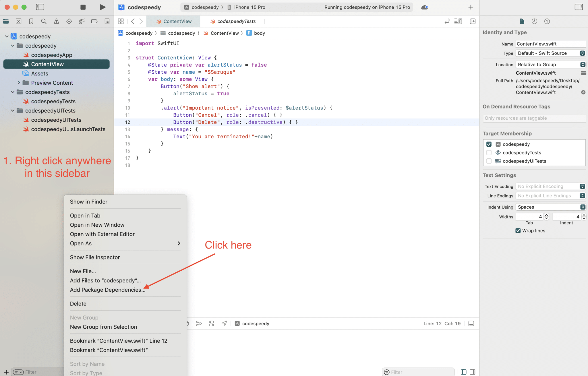Click Bookmark ContentView.swift Line 12 option
This screenshot has width=588, height=376.
pos(119,341)
